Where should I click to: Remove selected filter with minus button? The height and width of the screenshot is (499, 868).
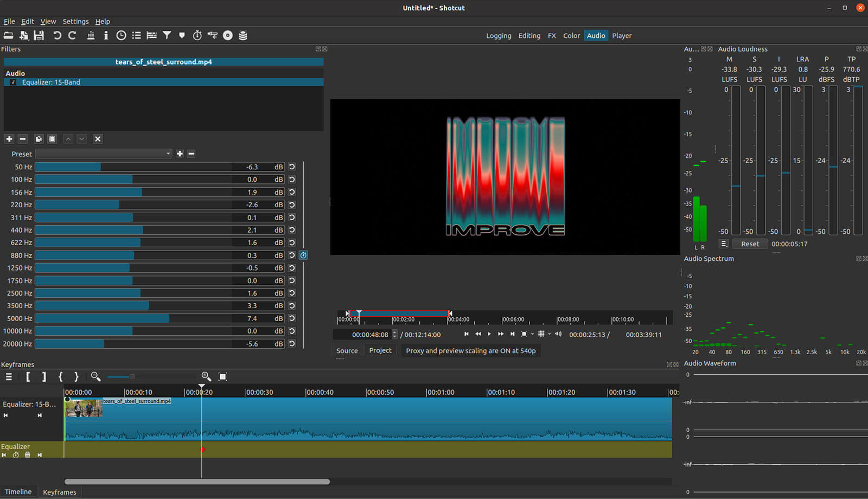(23, 139)
